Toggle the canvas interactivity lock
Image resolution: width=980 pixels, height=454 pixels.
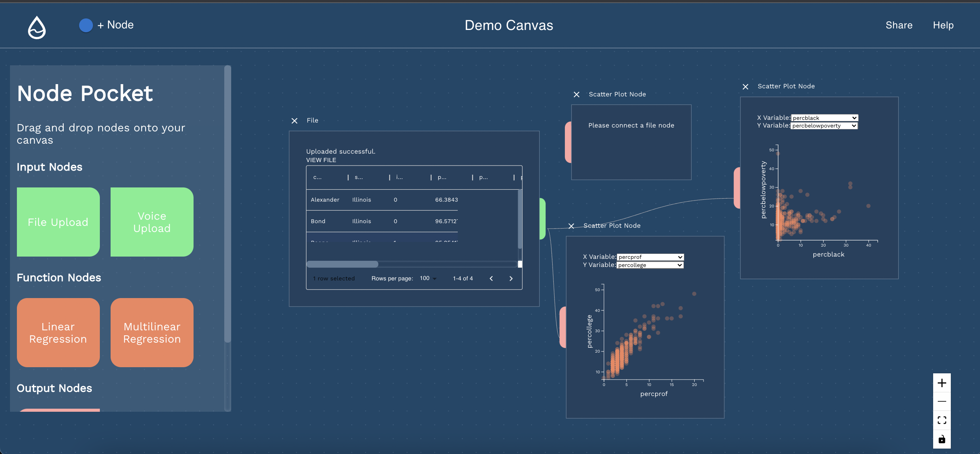point(942,439)
